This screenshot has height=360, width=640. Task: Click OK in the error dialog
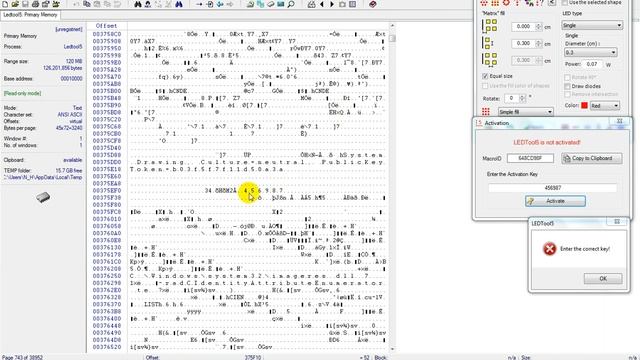(603, 278)
